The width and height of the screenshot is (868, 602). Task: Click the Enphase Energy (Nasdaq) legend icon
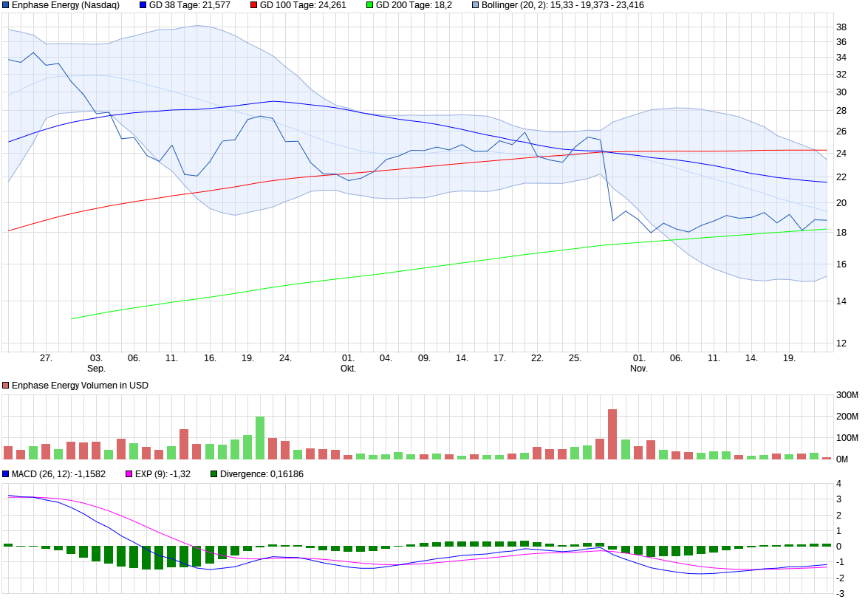coord(6,7)
